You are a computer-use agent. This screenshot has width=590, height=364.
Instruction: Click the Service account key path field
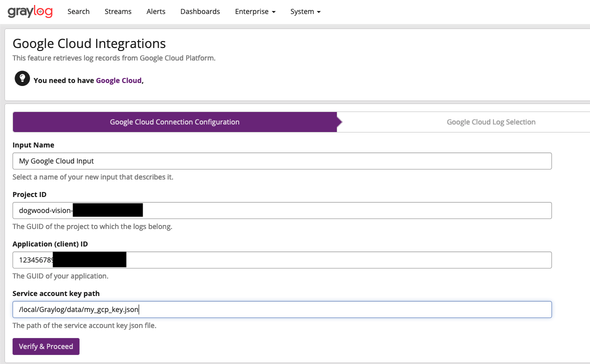(282, 309)
